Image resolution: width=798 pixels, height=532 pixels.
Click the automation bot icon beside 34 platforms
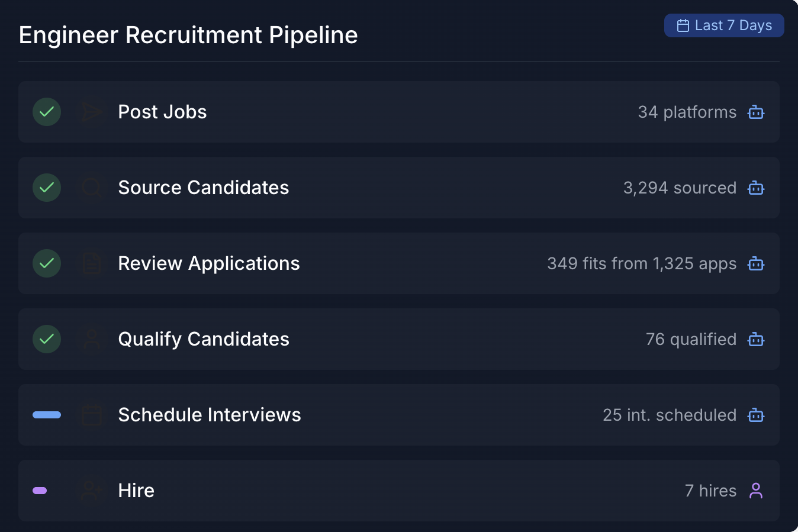tap(755, 112)
